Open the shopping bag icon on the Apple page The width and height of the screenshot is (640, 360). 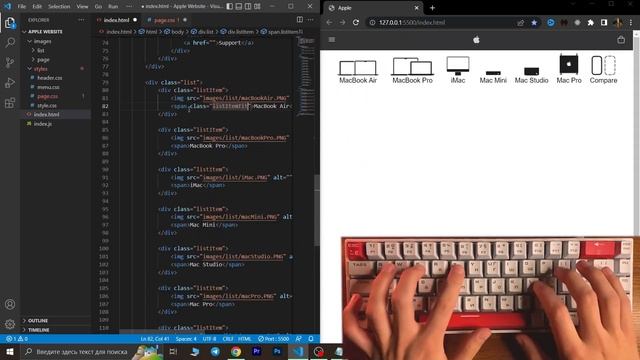point(621,40)
